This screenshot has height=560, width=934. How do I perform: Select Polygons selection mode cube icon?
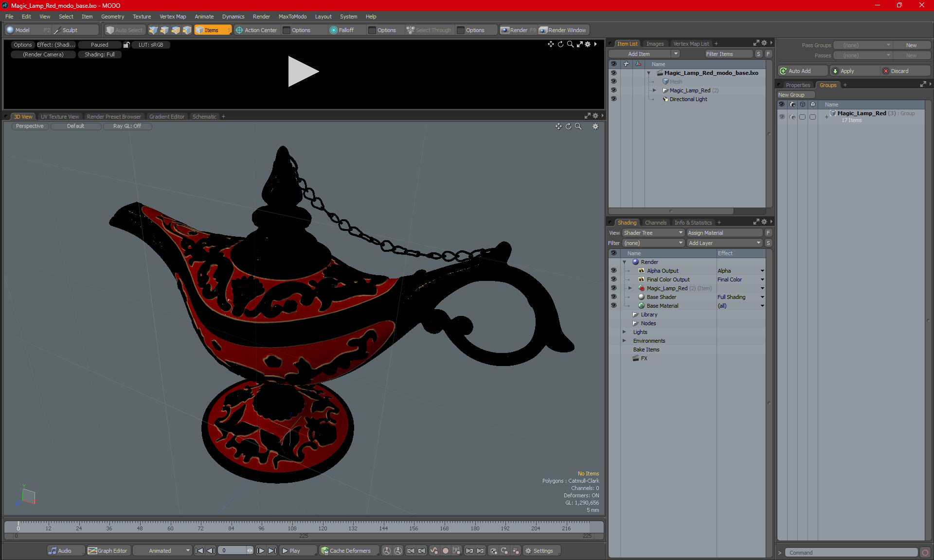pyautogui.click(x=176, y=30)
